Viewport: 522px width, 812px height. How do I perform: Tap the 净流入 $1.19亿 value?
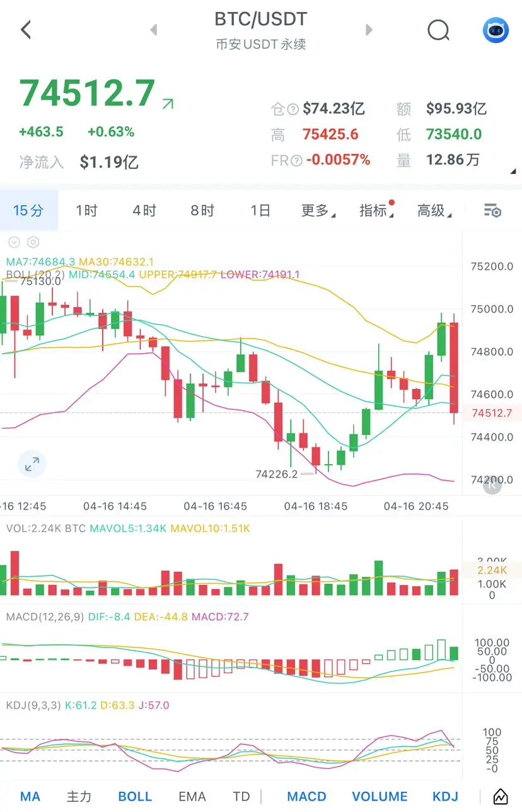109,162
